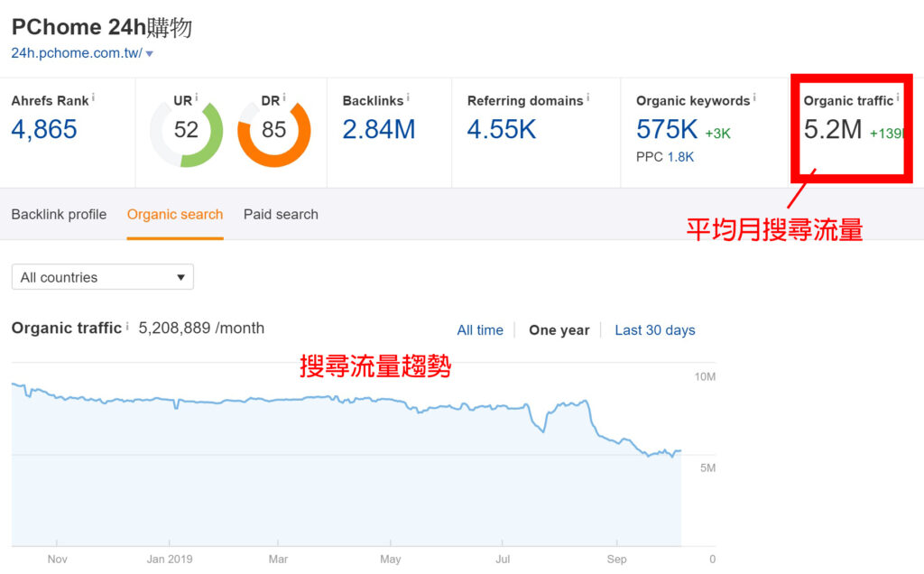Screen dimensions: 924x574
Task: Open the Ahrefs Rank value 4,865
Action: pos(44,130)
